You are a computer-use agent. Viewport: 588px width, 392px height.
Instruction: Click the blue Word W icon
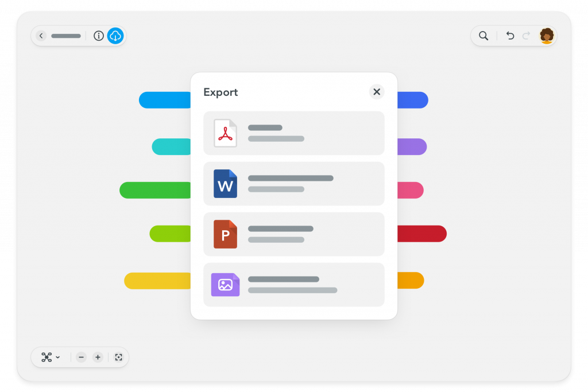point(225,184)
